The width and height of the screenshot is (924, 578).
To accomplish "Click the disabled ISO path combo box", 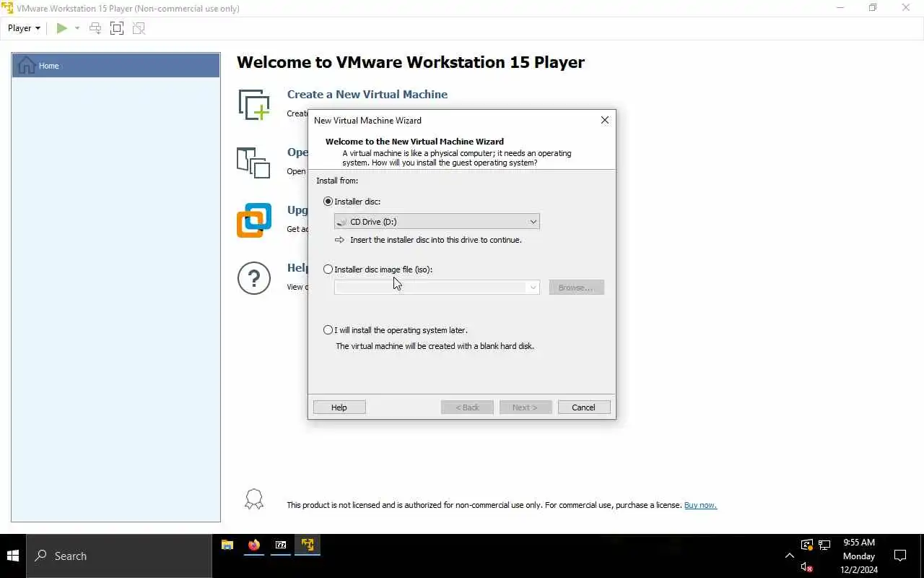I will coord(437,288).
